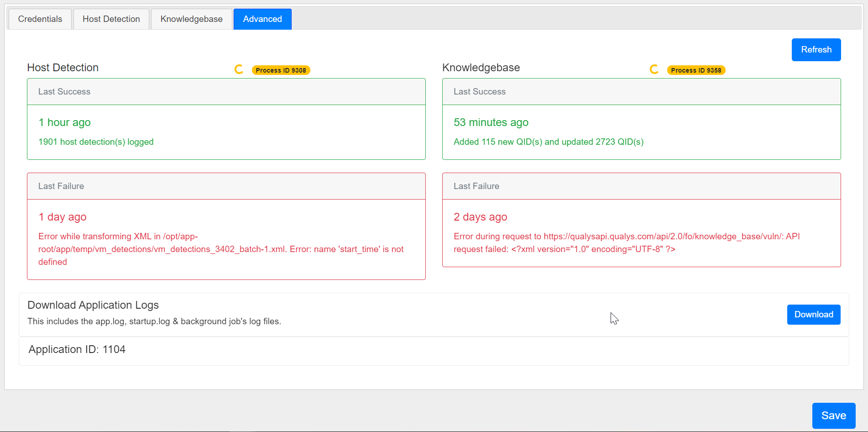Viewport: 868px width, 432px height.
Task: Save the current configuration
Action: click(833, 415)
